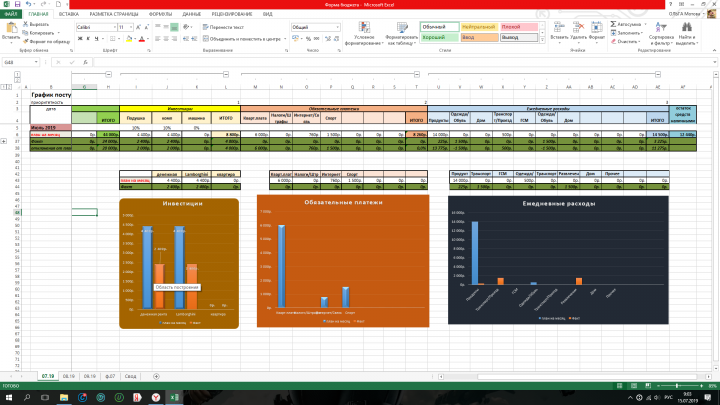
Task: Toggle underline (Ч) formatting
Action: point(96,39)
